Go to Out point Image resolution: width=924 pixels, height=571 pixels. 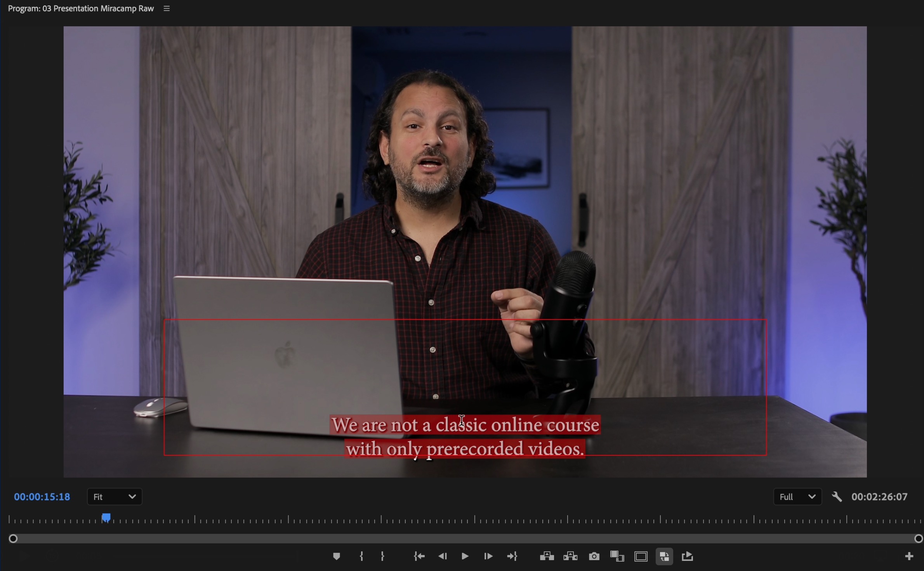tap(512, 557)
